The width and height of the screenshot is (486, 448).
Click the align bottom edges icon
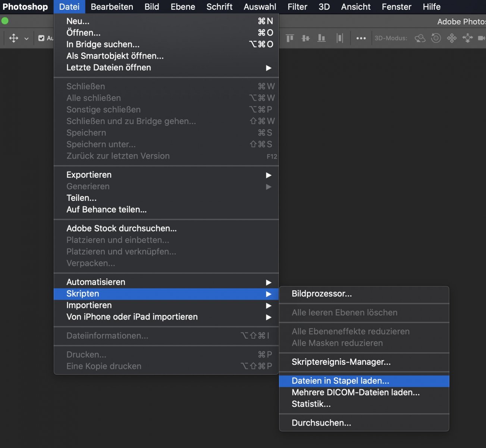322,38
